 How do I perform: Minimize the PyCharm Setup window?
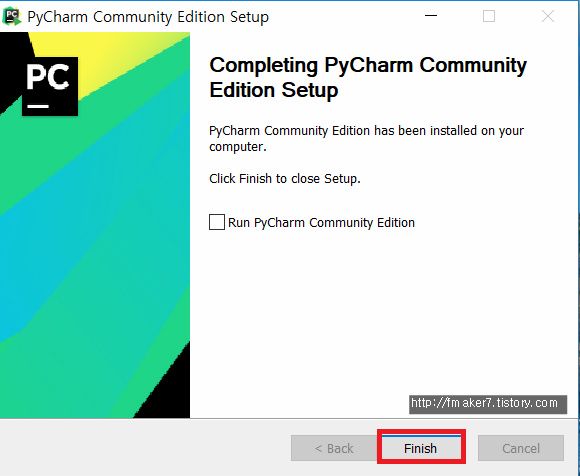[x=431, y=16]
